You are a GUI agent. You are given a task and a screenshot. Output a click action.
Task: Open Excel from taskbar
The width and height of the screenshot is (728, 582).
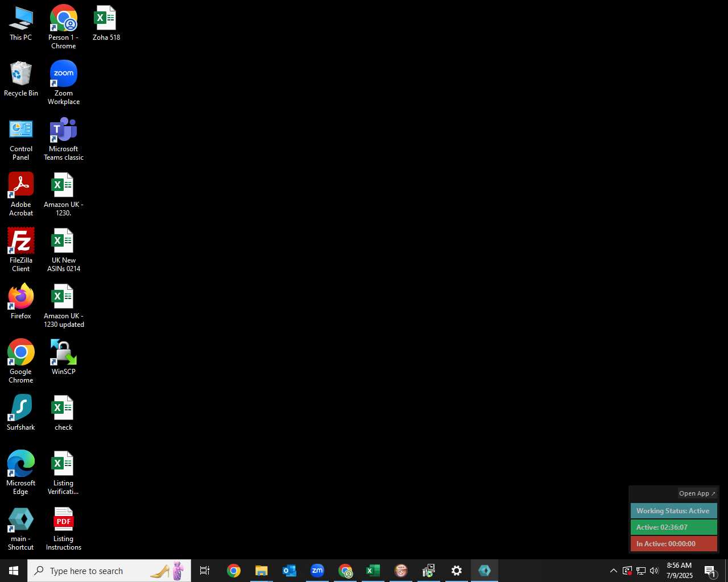373,571
